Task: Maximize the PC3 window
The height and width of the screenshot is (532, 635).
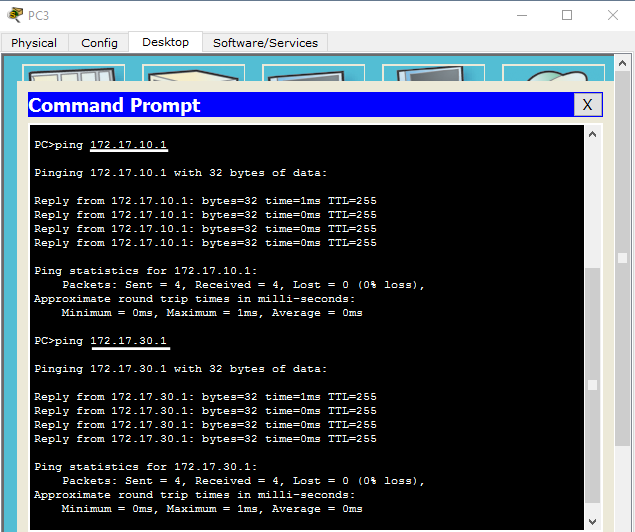Action: [567, 15]
